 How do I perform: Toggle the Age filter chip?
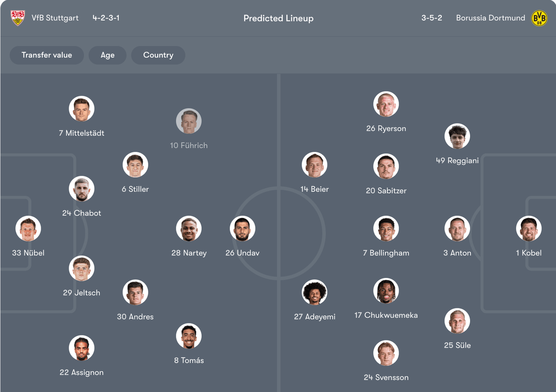coord(107,55)
